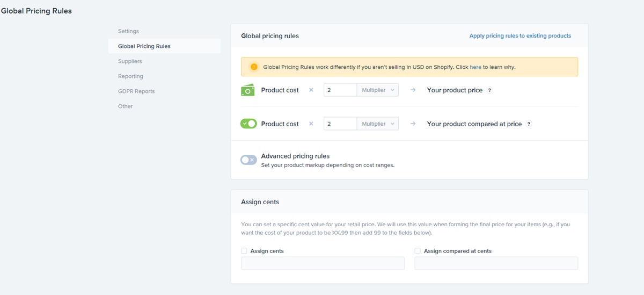
Task: Click the product price multiplier value field
Action: pos(340,90)
